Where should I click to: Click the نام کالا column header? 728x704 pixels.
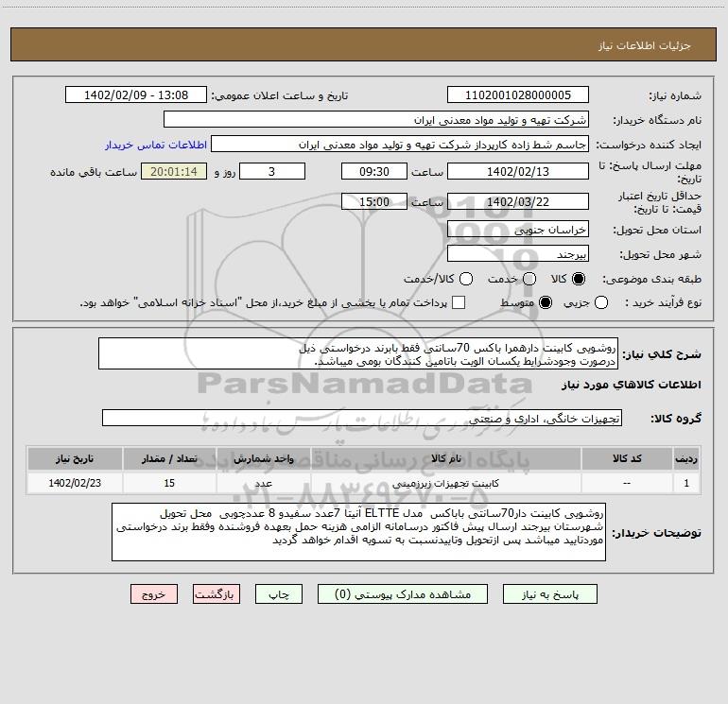pyautogui.click(x=445, y=459)
